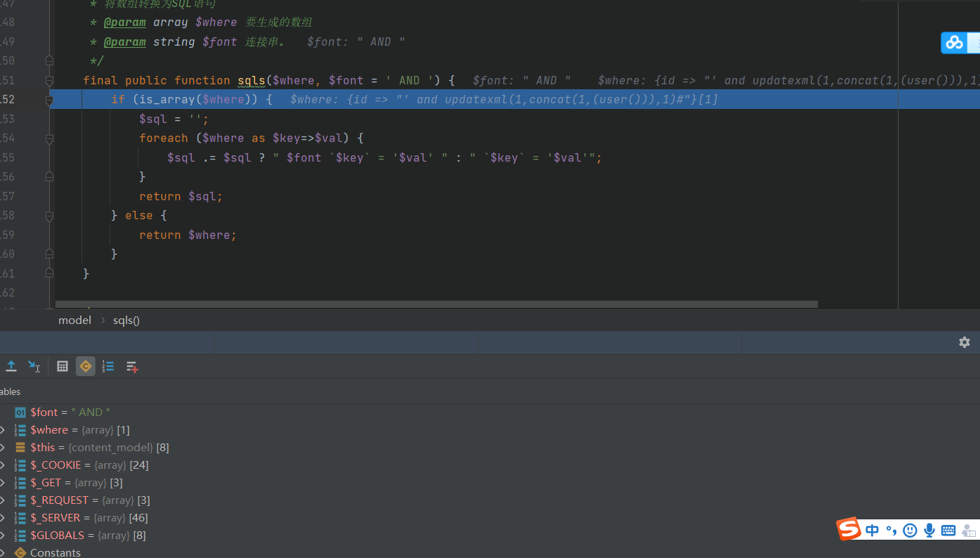
Task: Select the $_SERVER = {array} [46] row
Action: point(490,518)
